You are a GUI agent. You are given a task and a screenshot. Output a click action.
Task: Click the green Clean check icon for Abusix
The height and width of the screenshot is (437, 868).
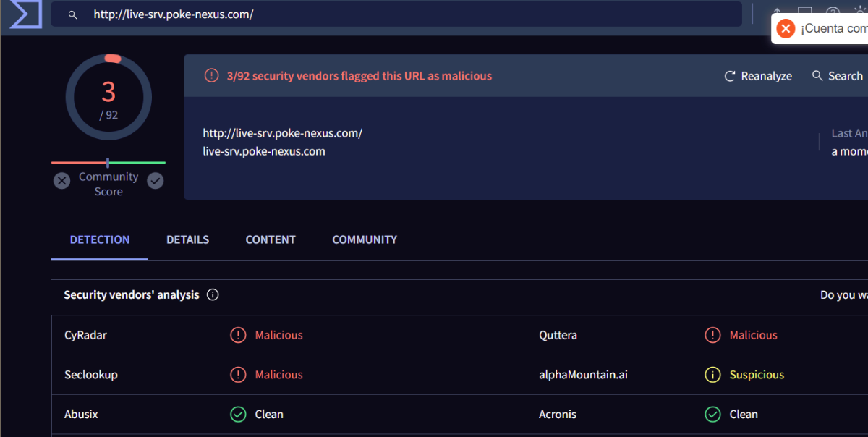[x=238, y=415]
